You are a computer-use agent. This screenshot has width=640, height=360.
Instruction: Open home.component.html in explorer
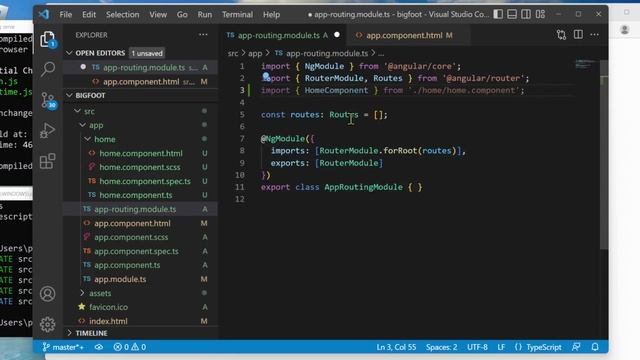tap(141, 153)
